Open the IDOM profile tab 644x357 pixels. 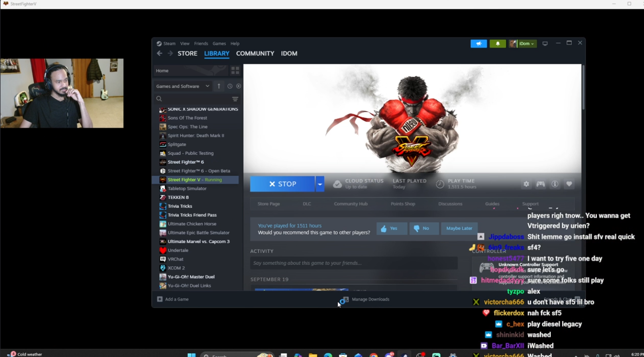pyautogui.click(x=289, y=54)
